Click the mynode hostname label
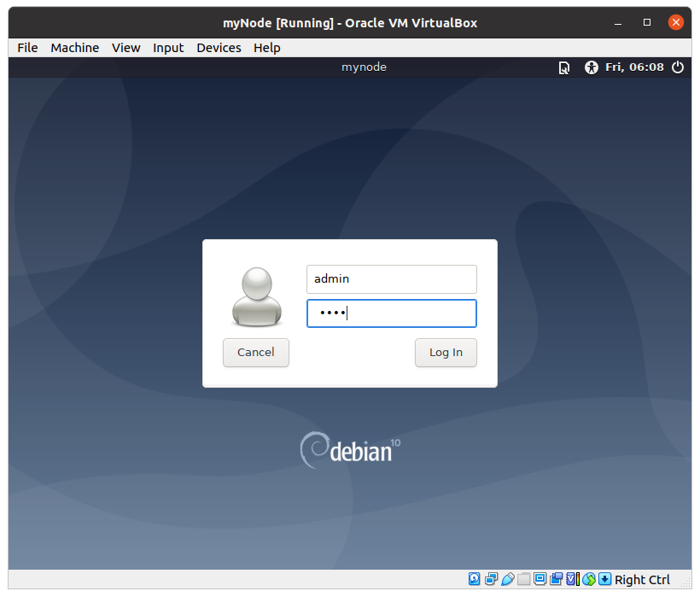Viewport: 700px width, 597px height. click(364, 67)
